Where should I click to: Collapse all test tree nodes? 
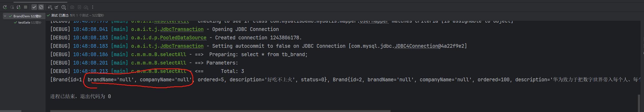pos(57,7)
